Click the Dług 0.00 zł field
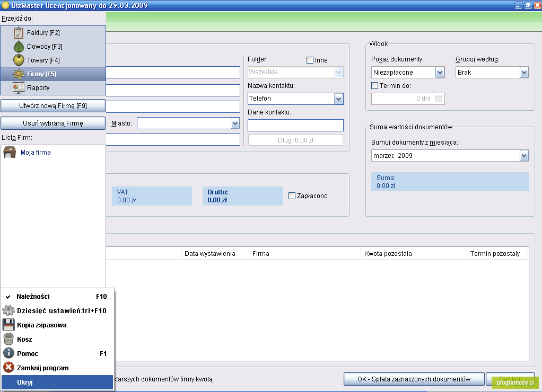 [295, 140]
